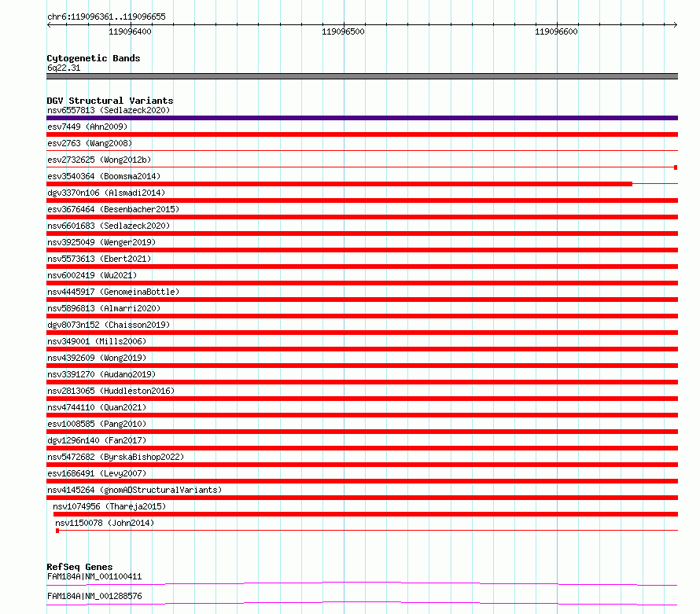The image size is (700, 614).
Task: Click the left arrow of the coordinate ruler
Action: pos(49,24)
